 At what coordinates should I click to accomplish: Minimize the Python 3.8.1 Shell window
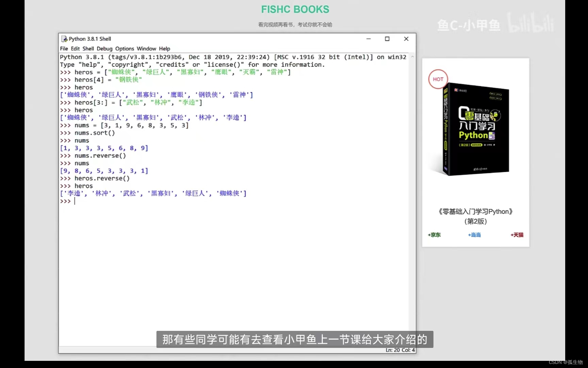369,39
